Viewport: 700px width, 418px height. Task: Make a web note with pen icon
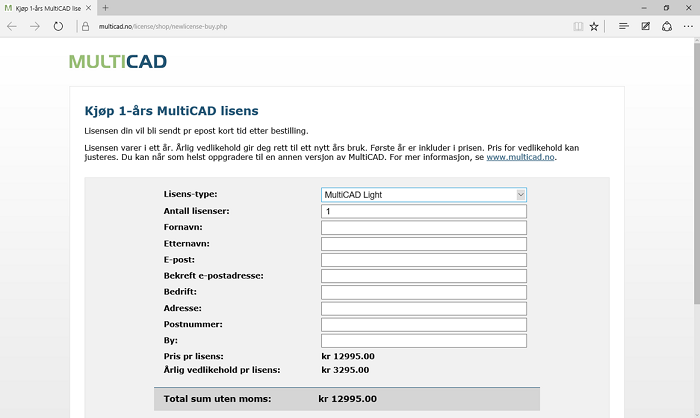(x=646, y=26)
